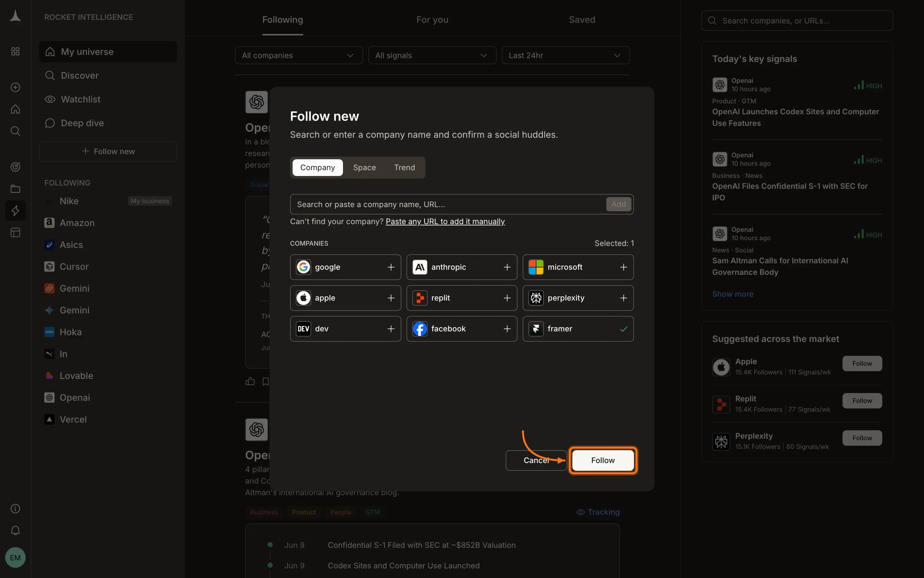This screenshot has width=924, height=578.
Task: Add replit with its plus icon
Action: 507,298
